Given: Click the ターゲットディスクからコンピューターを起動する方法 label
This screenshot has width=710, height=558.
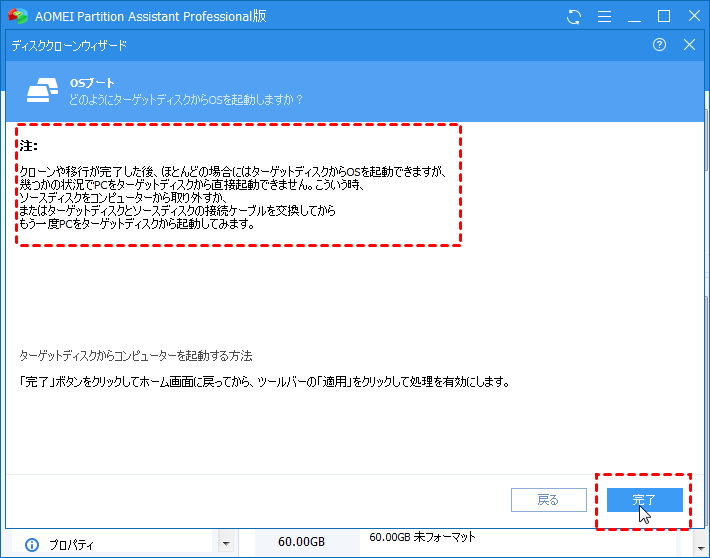Looking at the screenshot, I should pyautogui.click(x=135, y=356).
